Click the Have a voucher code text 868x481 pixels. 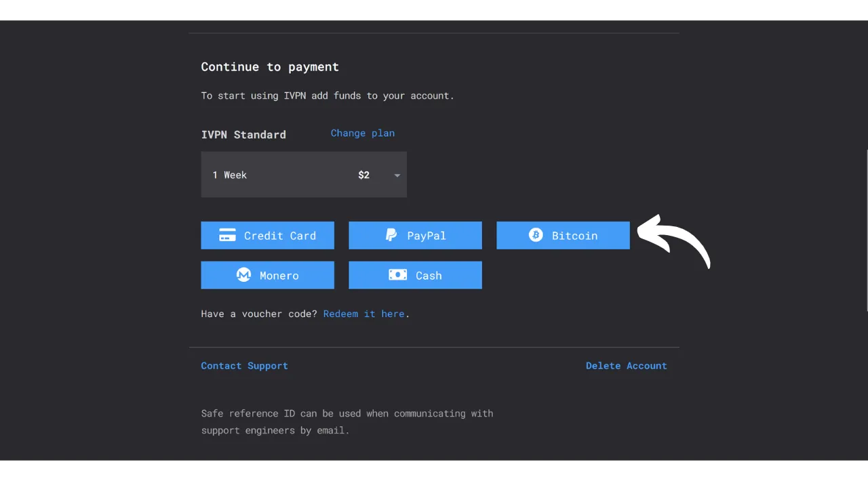(x=259, y=314)
